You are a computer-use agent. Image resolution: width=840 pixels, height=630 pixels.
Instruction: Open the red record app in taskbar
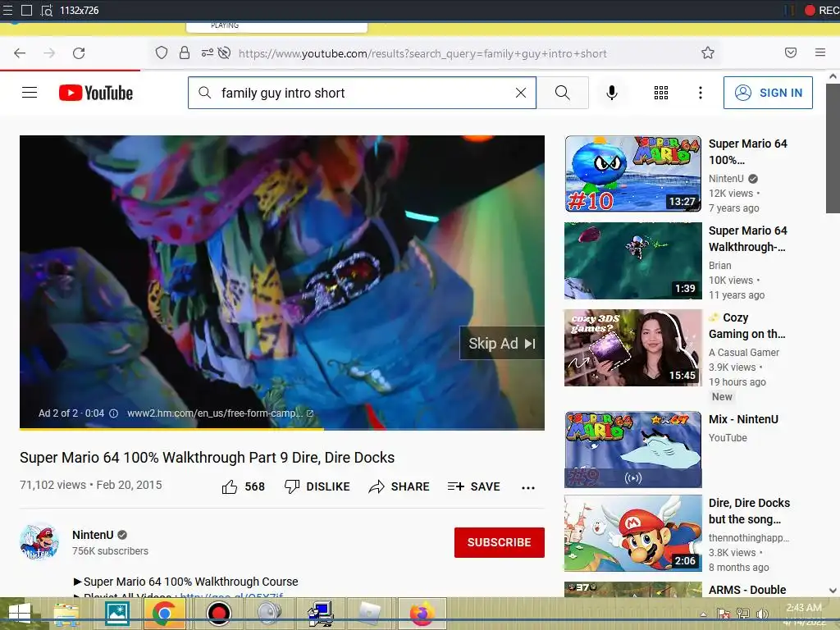click(x=218, y=614)
